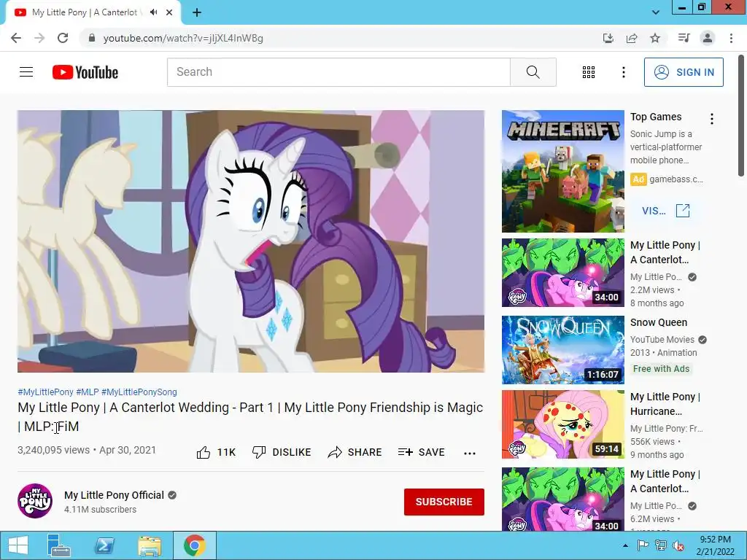Viewport: 747px width, 560px height.
Task: Close the My Little Pony tab
Action: 169,12
